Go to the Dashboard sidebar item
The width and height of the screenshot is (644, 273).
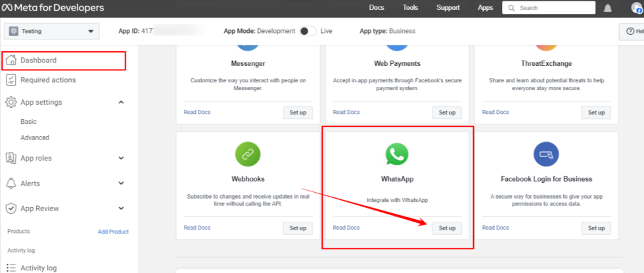pos(64,61)
